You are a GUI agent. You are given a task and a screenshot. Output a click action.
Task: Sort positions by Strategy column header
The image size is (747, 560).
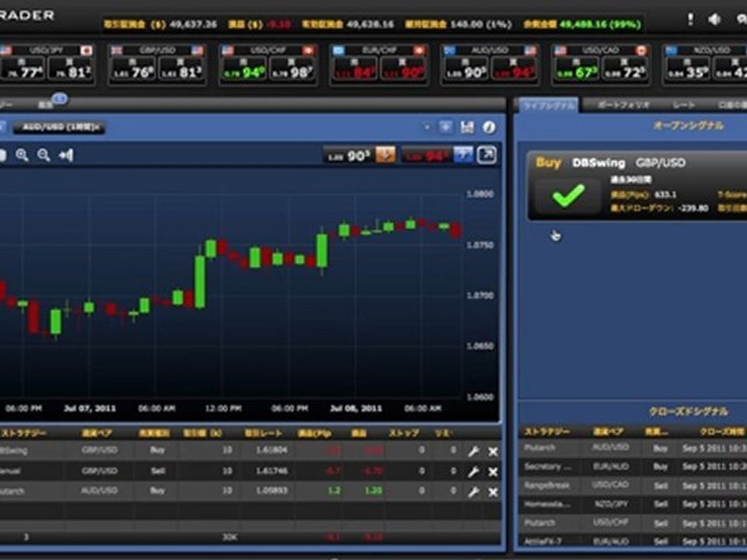pos(23,433)
